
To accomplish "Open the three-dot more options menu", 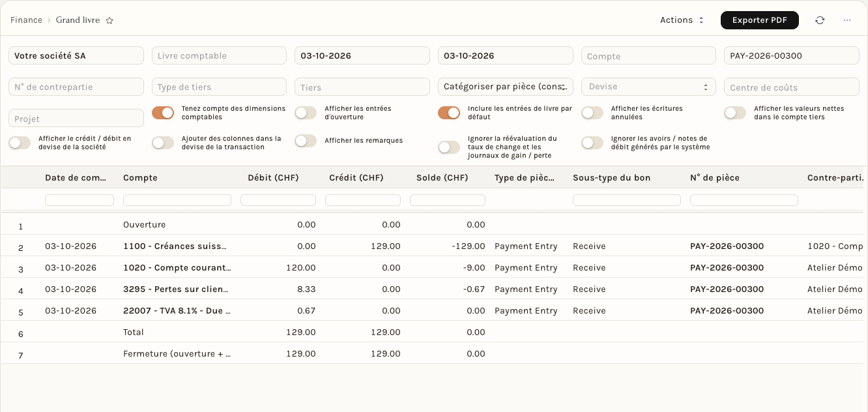I will [x=847, y=20].
